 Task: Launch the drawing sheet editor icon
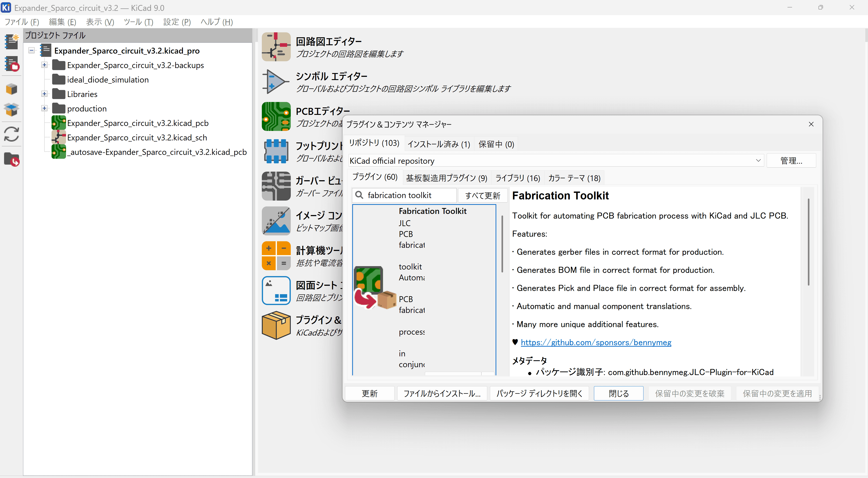276,290
